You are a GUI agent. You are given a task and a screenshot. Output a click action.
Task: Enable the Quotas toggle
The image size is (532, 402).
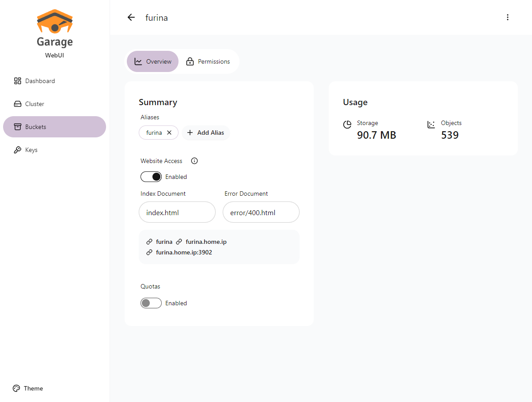click(151, 303)
